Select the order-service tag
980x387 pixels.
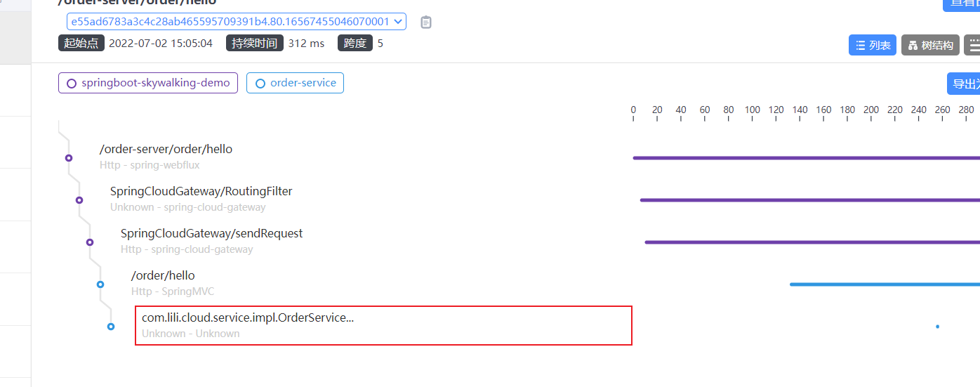pyautogui.click(x=295, y=83)
